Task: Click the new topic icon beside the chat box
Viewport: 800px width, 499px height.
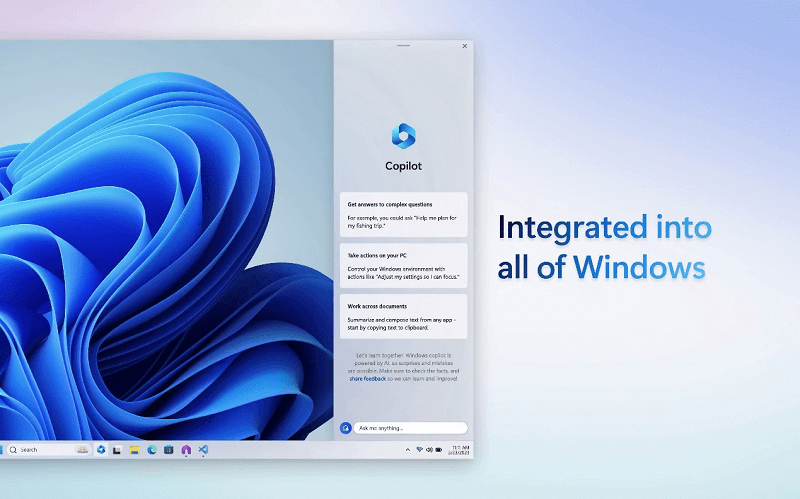Action: coord(345,428)
